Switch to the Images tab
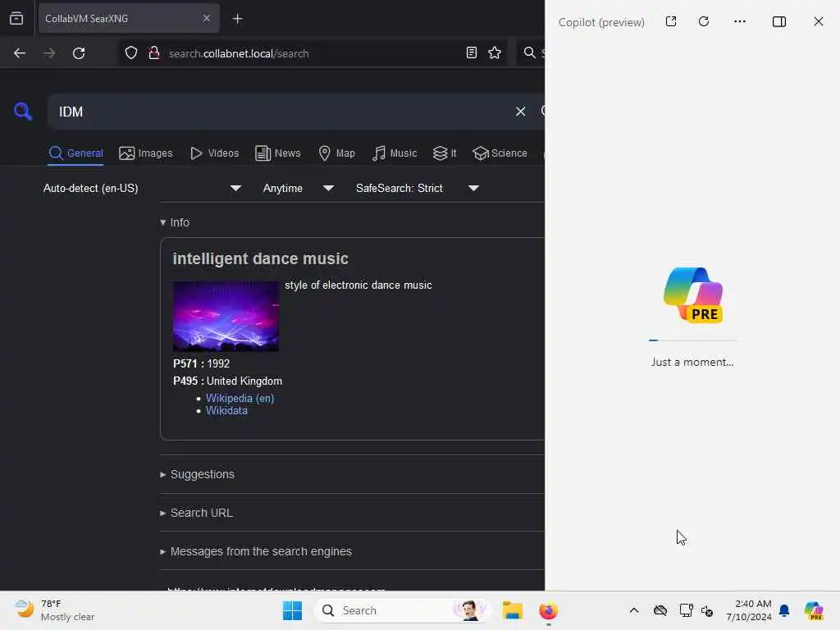The height and width of the screenshot is (630, 840). click(x=146, y=153)
